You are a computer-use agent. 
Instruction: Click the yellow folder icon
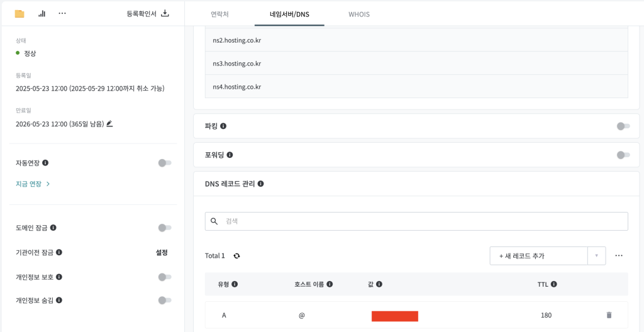(x=19, y=14)
